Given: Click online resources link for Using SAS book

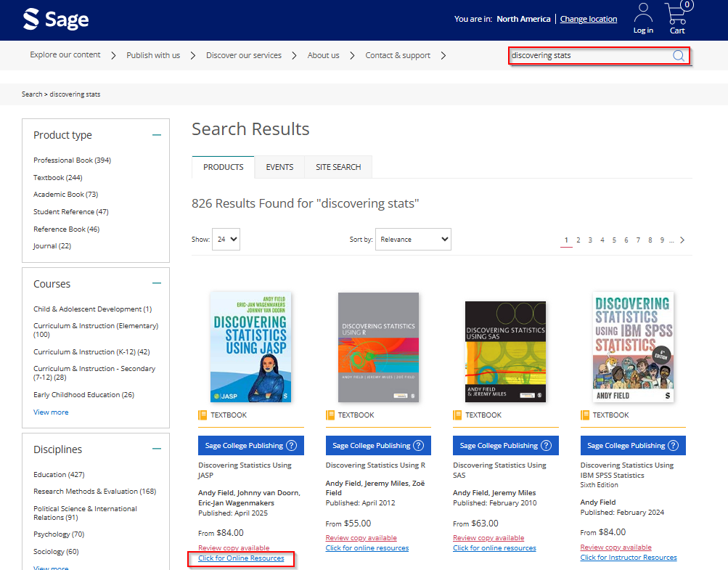Looking at the screenshot, I should click(x=494, y=548).
